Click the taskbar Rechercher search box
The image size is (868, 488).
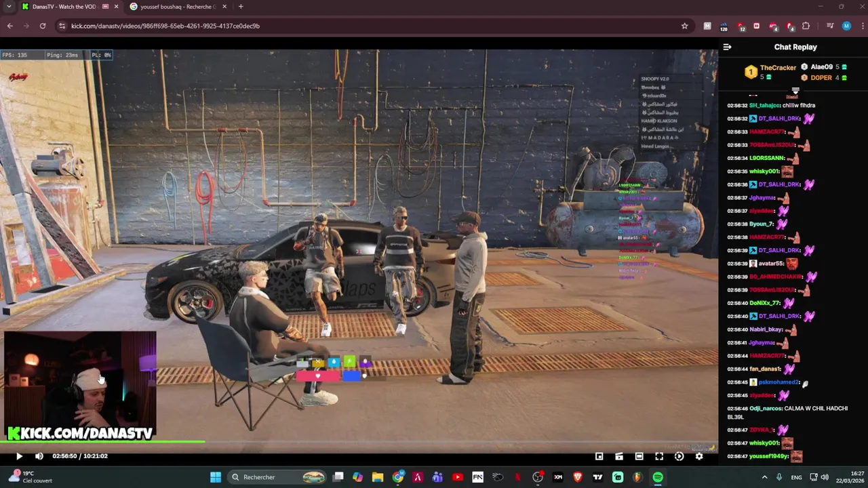[x=277, y=477]
